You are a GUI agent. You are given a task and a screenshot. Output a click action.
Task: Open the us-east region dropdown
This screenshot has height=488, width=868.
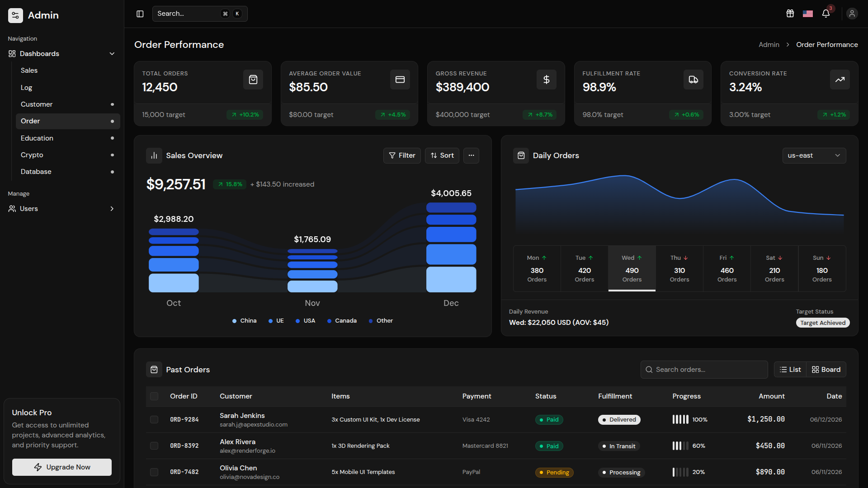tap(814, 155)
